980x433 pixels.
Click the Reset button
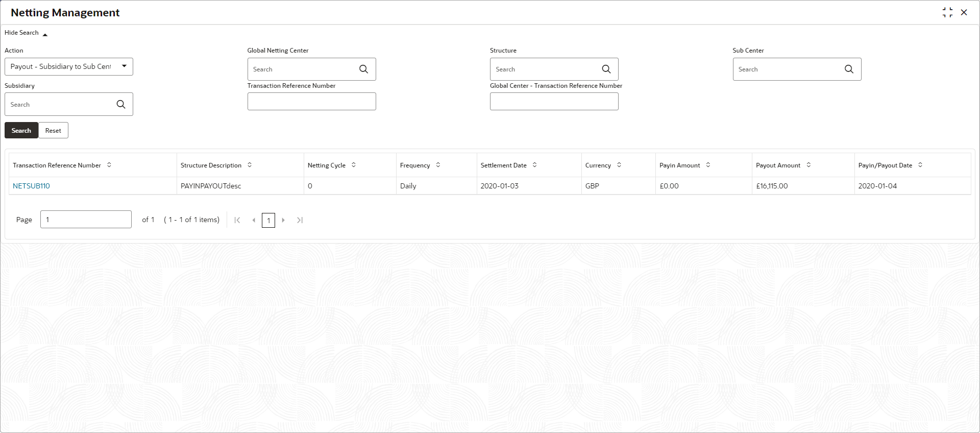point(53,130)
